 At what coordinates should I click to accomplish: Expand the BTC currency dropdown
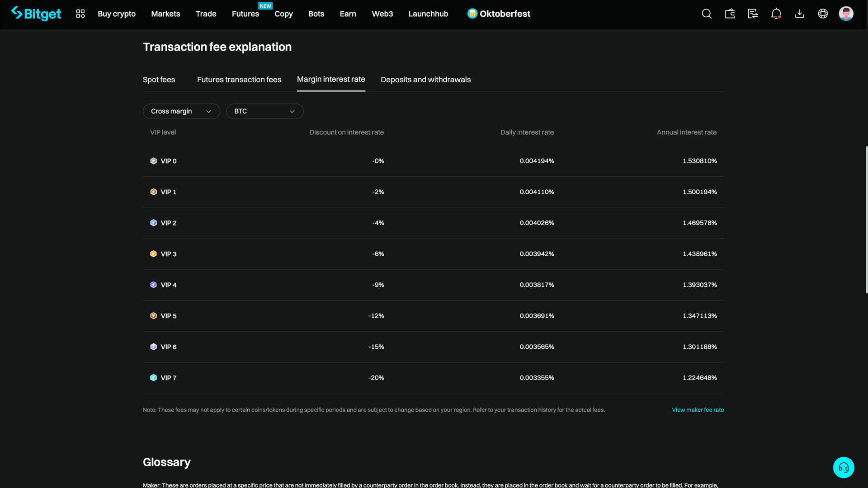(x=264, y=112)
